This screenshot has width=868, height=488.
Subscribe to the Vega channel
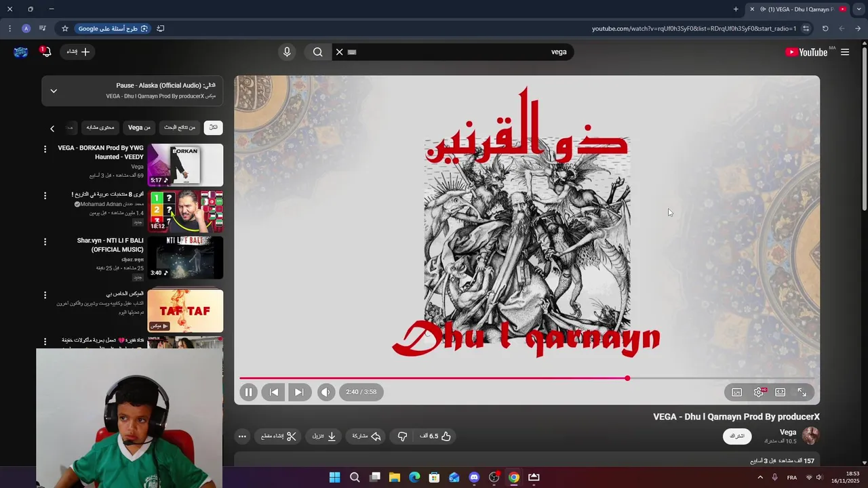coord(737,436)
